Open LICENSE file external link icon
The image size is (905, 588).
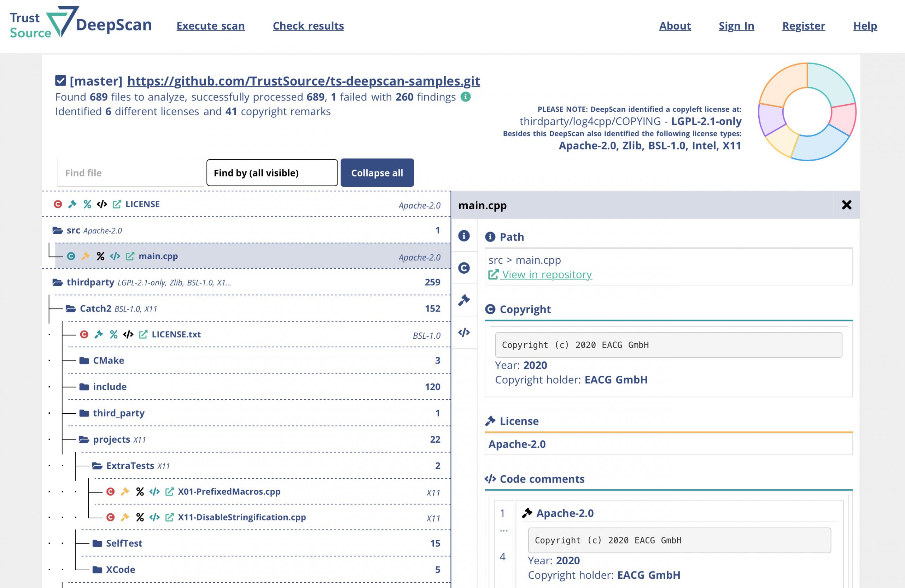(117, 204)
